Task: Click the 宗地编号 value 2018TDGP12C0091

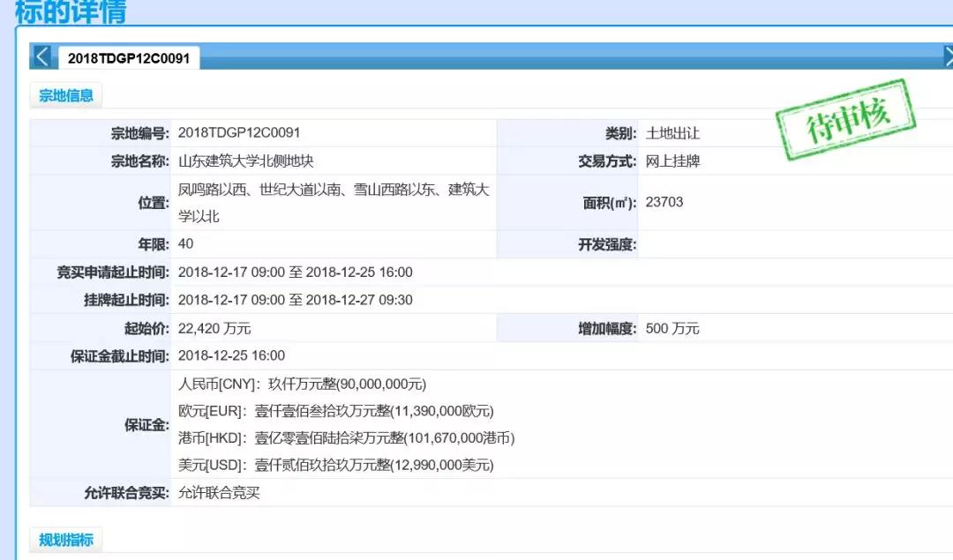Action: click(239, 133)
